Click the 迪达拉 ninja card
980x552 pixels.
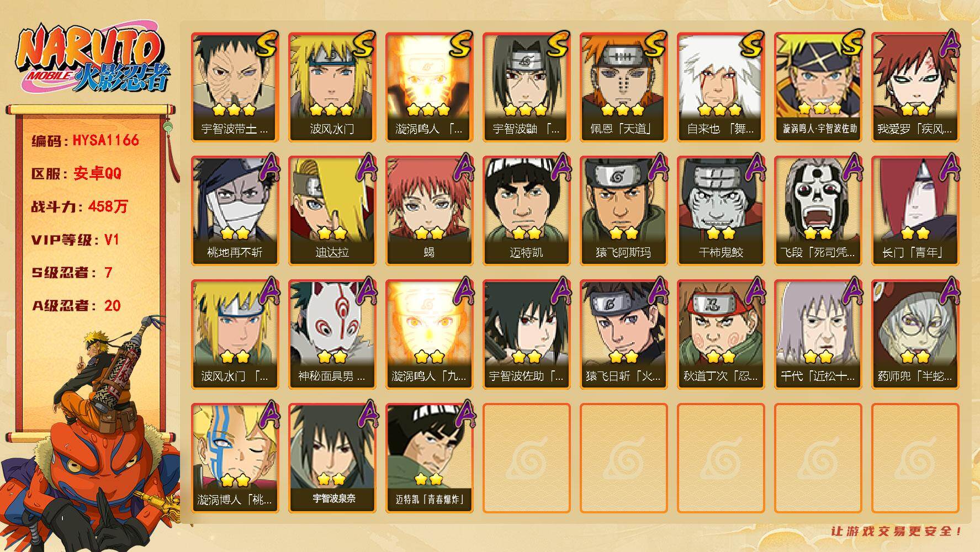coord(332,210)
